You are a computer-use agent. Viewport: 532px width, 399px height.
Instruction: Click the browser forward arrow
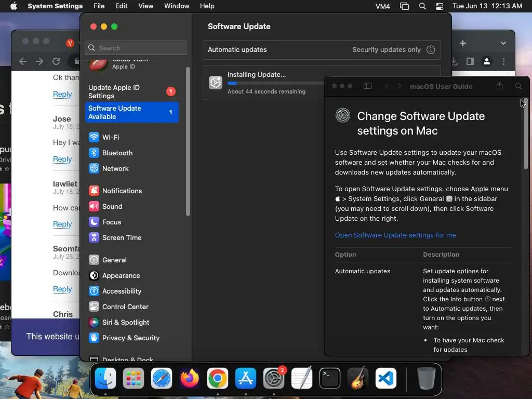point(39,61)
